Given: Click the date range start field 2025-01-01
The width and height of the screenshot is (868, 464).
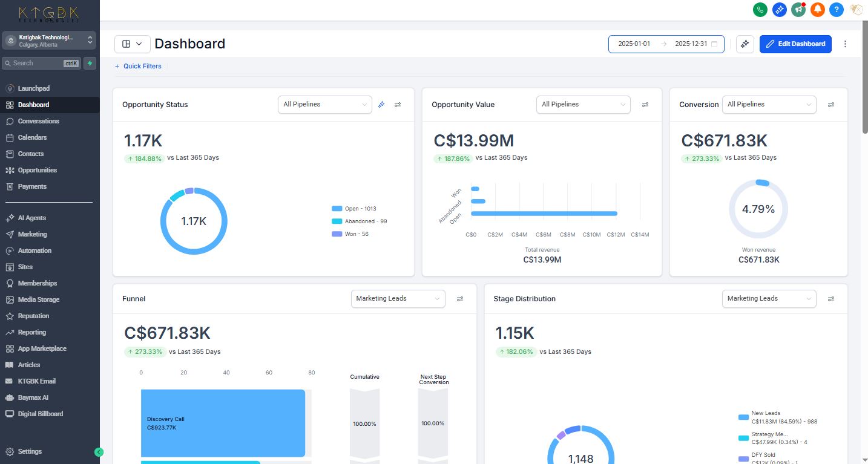Looking at the screenshot, I should click(x=634, y=44).
